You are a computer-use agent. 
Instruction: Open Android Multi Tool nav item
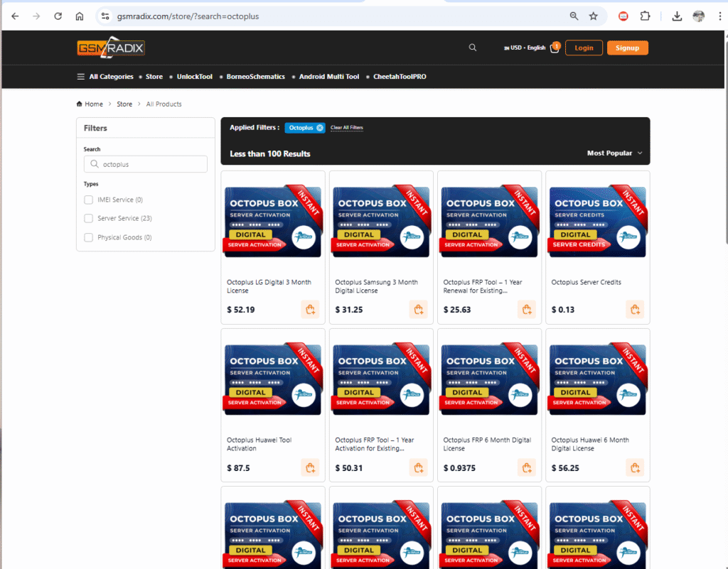click(x=328, y=77)
